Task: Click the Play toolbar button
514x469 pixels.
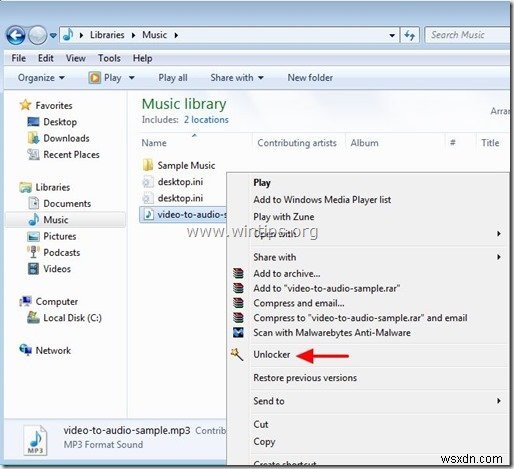Action: pos(105,78)
